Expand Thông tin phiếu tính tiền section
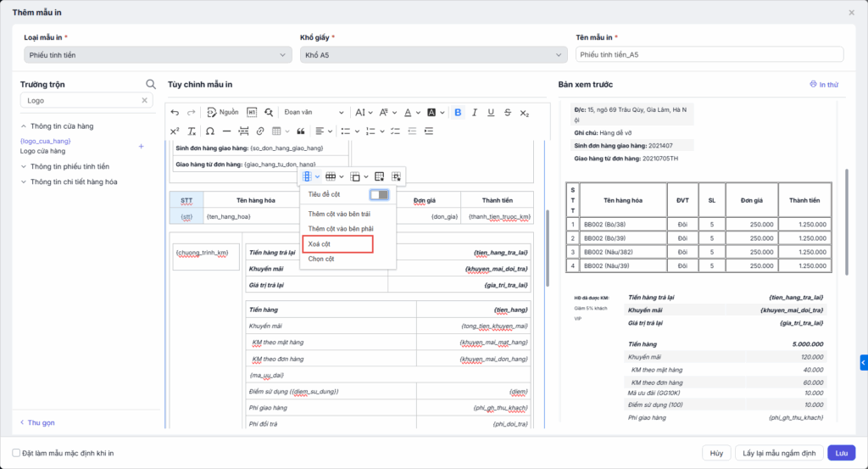The width and height of the screenshot is (868, 469). pos(64,166)
